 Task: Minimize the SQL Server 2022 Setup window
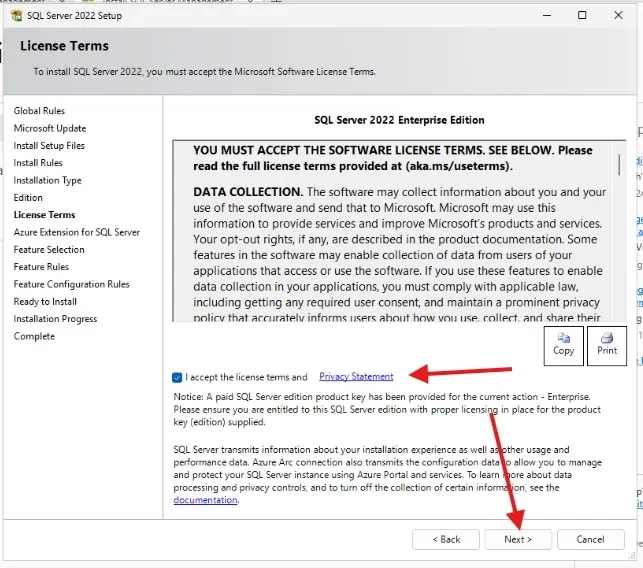[x=547, y=15]
